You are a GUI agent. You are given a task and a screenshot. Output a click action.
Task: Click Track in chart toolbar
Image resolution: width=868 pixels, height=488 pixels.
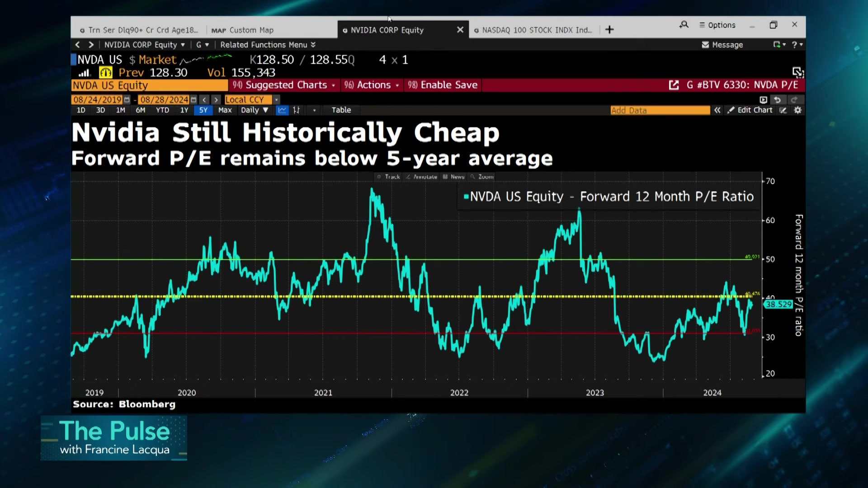389,177
